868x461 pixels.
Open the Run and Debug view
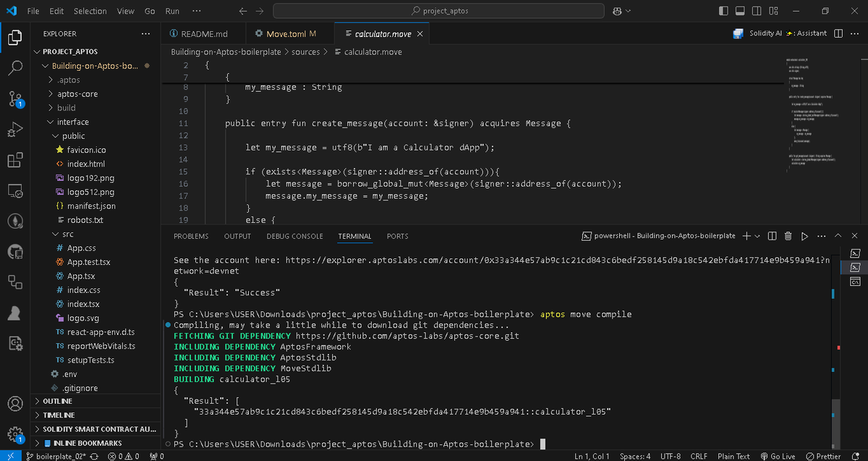[15, 130]
